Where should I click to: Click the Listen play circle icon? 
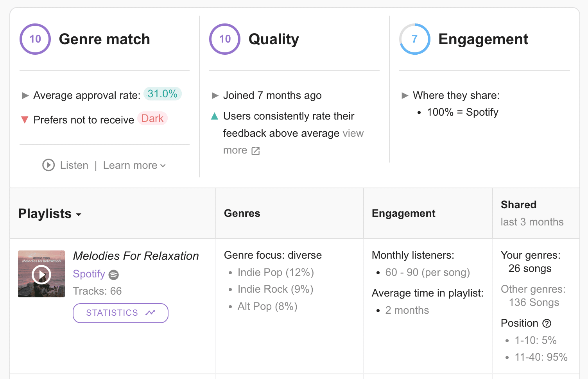[x=48, y=165]
